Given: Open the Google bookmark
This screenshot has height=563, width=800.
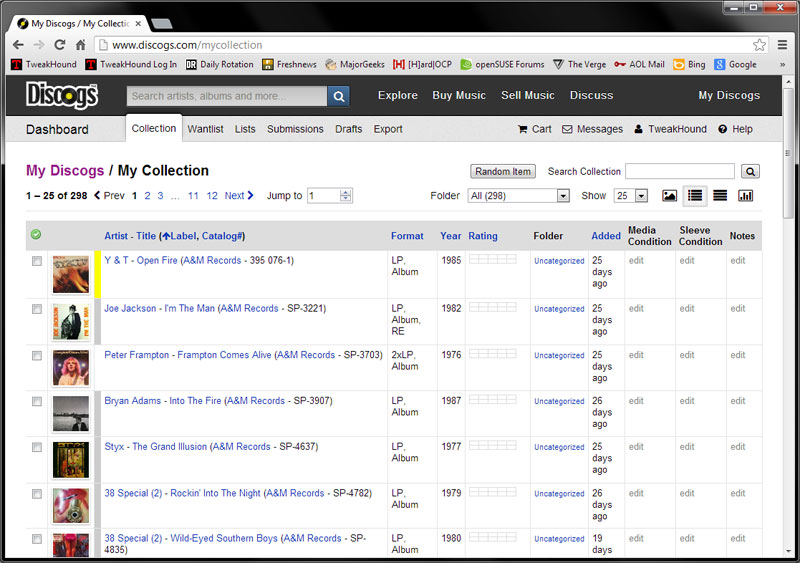Looking at the screenshot, I should click(x=735, y=64).
